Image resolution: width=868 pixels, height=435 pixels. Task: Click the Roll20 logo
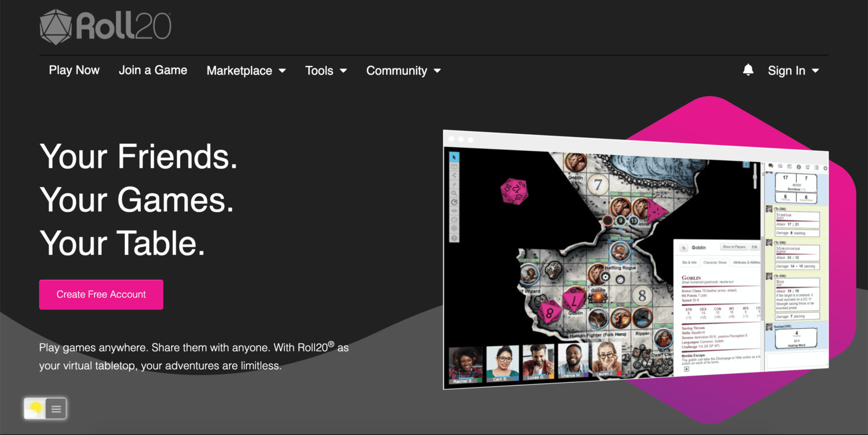point(105,26)
